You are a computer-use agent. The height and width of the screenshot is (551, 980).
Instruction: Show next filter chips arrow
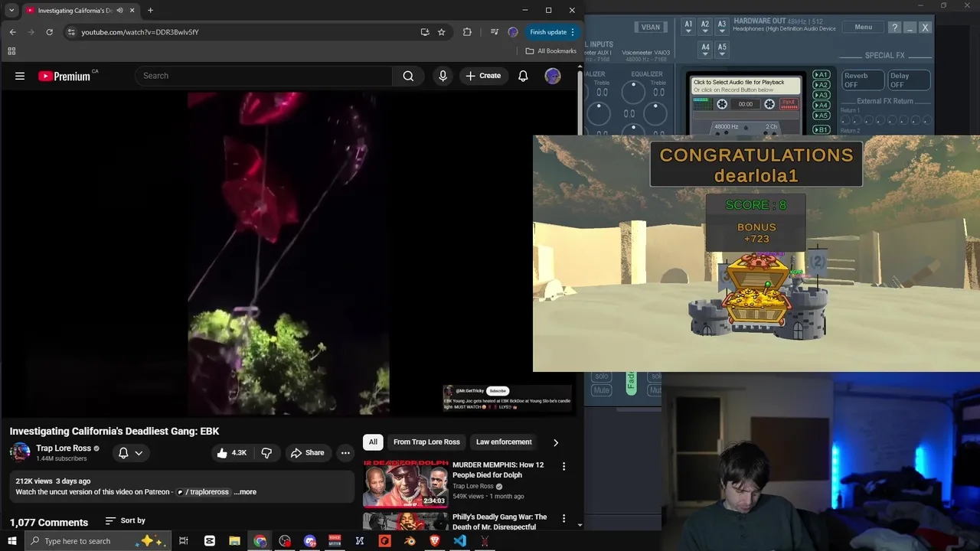click(x=556, y=442)
